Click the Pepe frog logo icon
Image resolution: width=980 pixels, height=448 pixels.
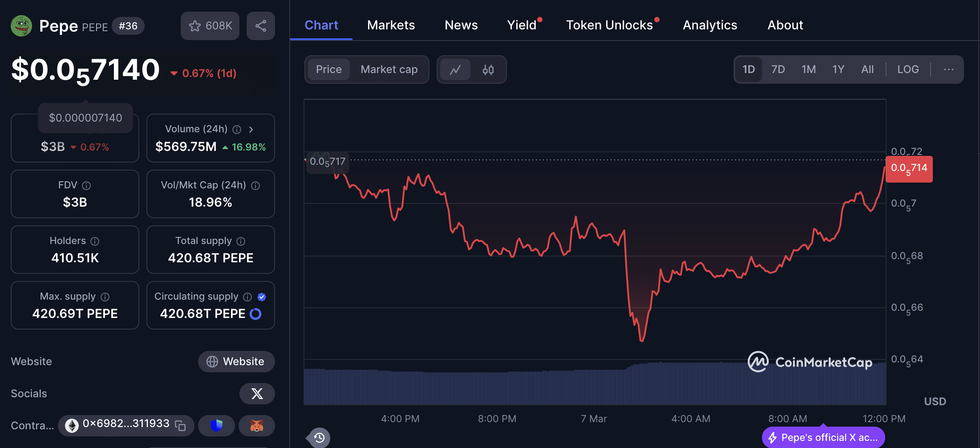click(21, 26)
